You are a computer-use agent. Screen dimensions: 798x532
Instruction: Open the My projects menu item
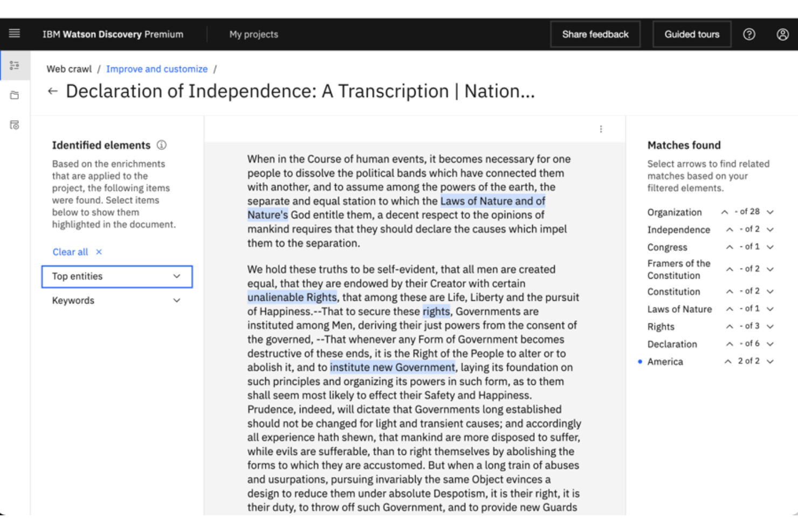point(253,34)
